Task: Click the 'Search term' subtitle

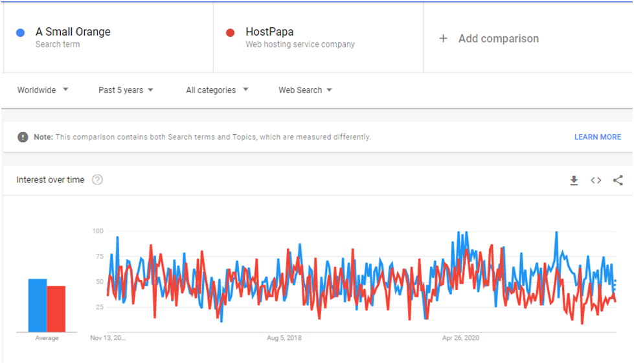Action: coord(58,44)
